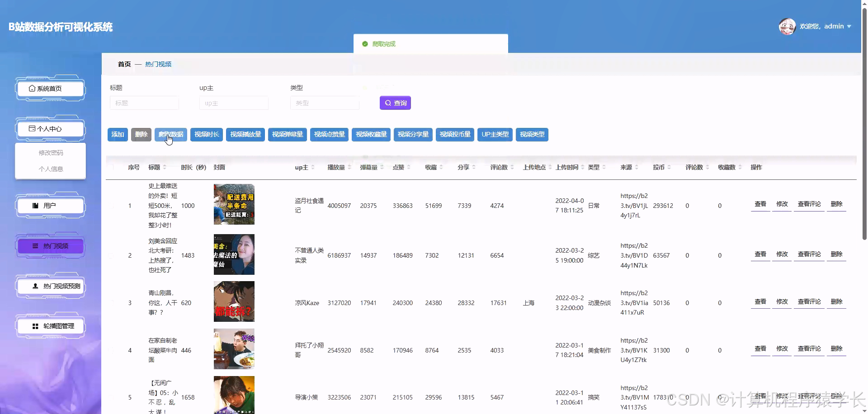Focus the 标题 search input field
This screenshot has width=868, height=414.
point(144,103)
